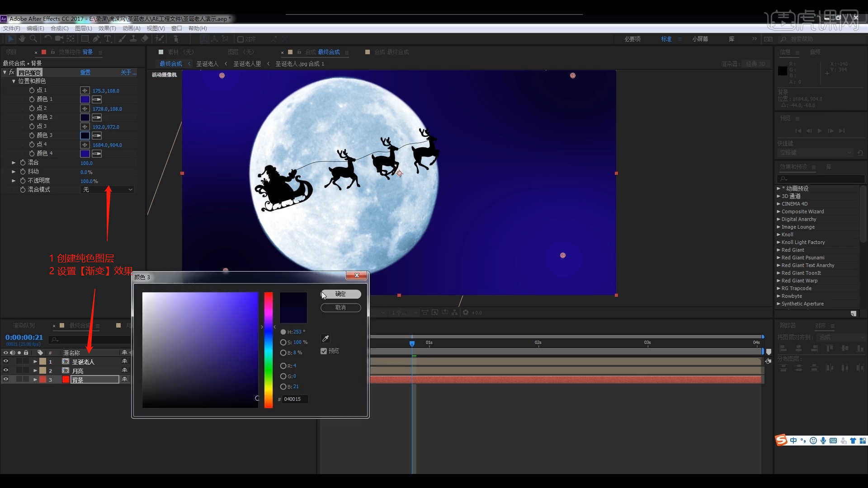Use the eyedropper in the 颜色 3 dialog

[x=325, y=338]
